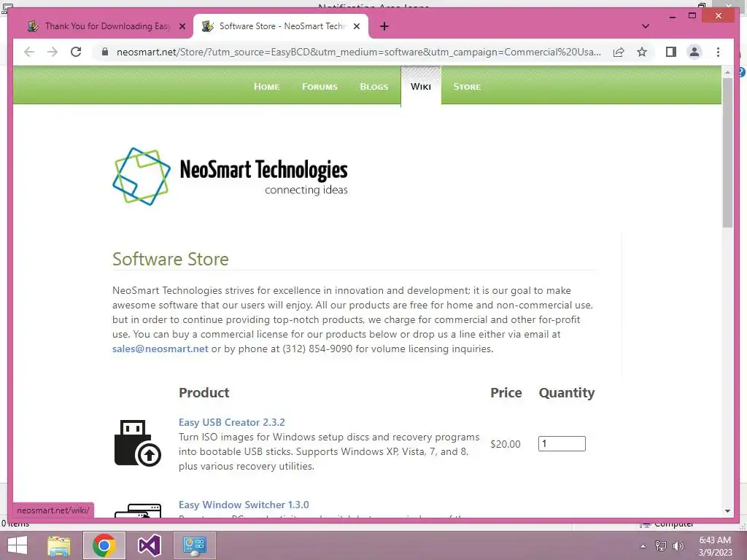
Task: Click the Easy USB Creator product icon
Action: 138,443
